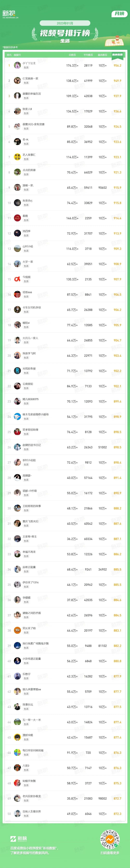Click the 张家人8 account name

tap(27, 109)
